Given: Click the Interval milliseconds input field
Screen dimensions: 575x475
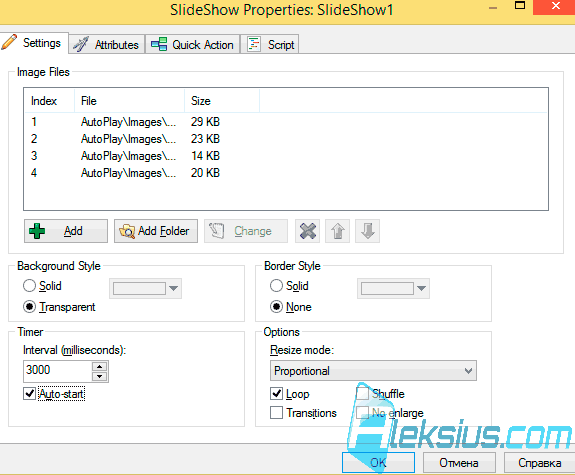Looking at the screenshot, I should tap(58, 370).
